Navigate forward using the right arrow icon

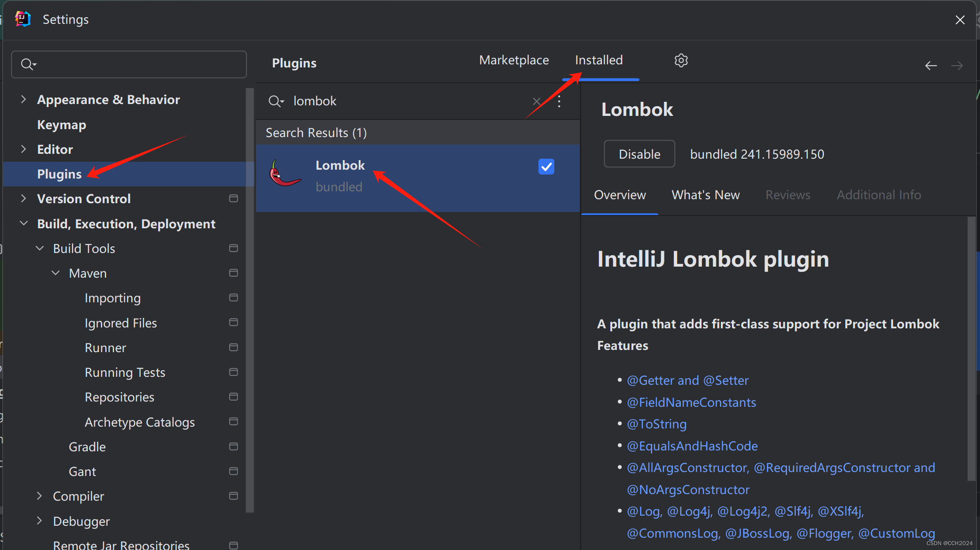click(957, 65)
